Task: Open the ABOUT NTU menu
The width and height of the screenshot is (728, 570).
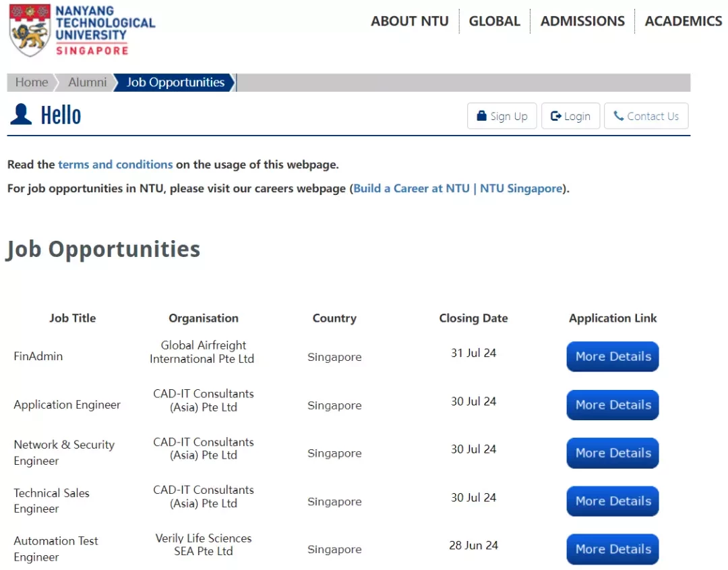Action: point(410,21)
